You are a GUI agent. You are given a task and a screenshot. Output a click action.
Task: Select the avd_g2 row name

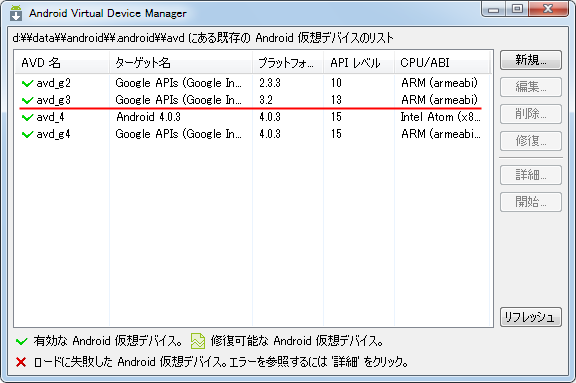pos(53,83)
